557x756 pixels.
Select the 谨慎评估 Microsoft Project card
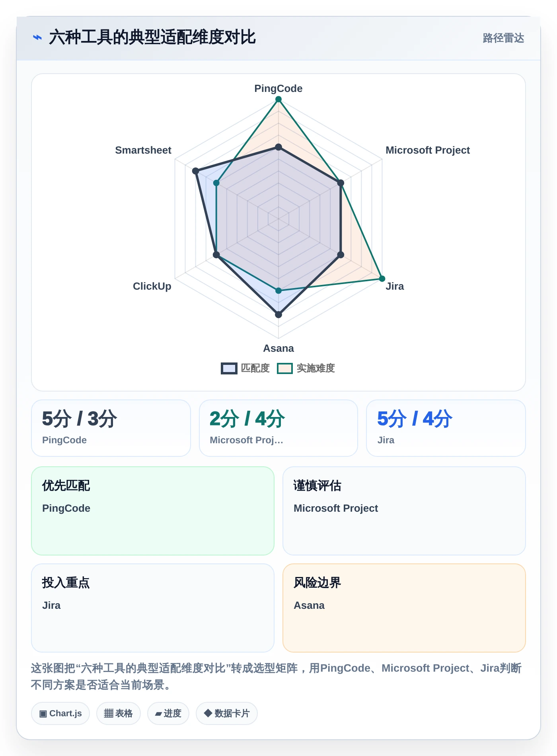(x=404, y=511)
